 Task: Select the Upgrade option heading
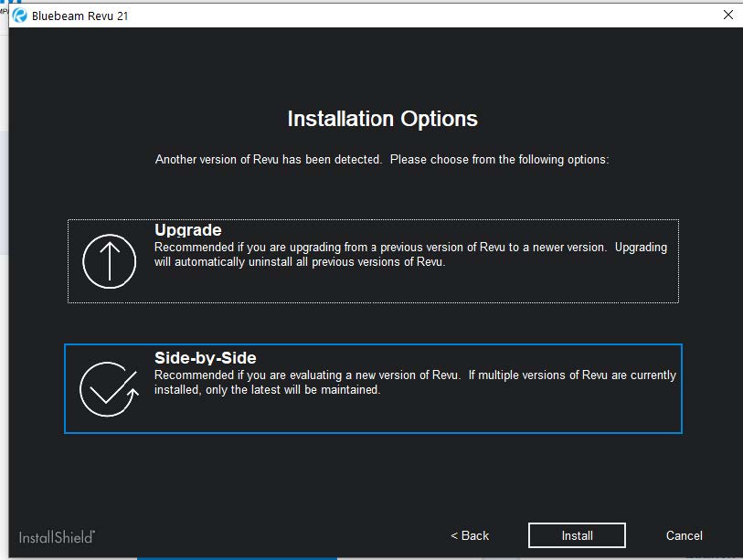click(x=187, y=230)
